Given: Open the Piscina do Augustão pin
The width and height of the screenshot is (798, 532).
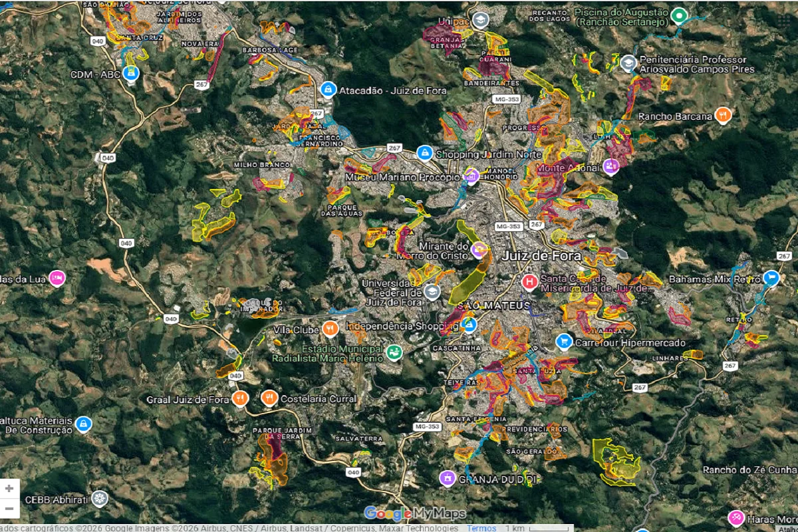Looking at the screenshot, I should [679, 15].
